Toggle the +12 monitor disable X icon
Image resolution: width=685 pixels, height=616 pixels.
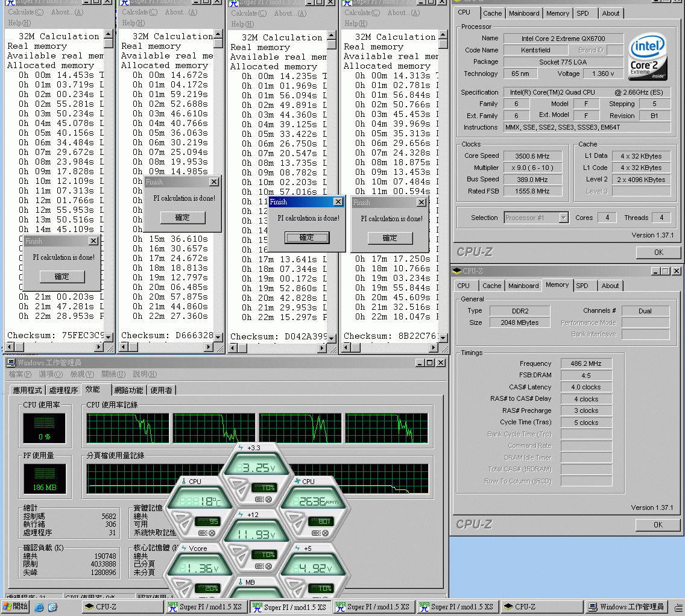[269, 566]
